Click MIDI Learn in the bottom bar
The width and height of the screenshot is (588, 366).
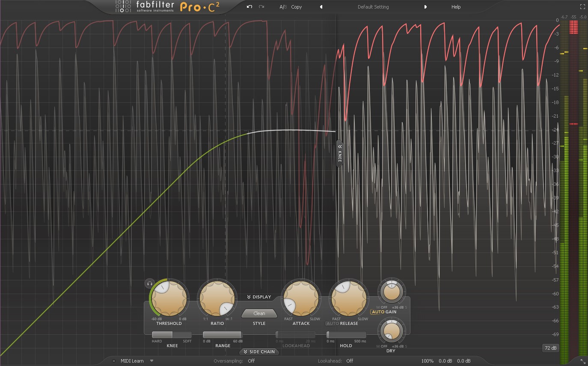132,361
